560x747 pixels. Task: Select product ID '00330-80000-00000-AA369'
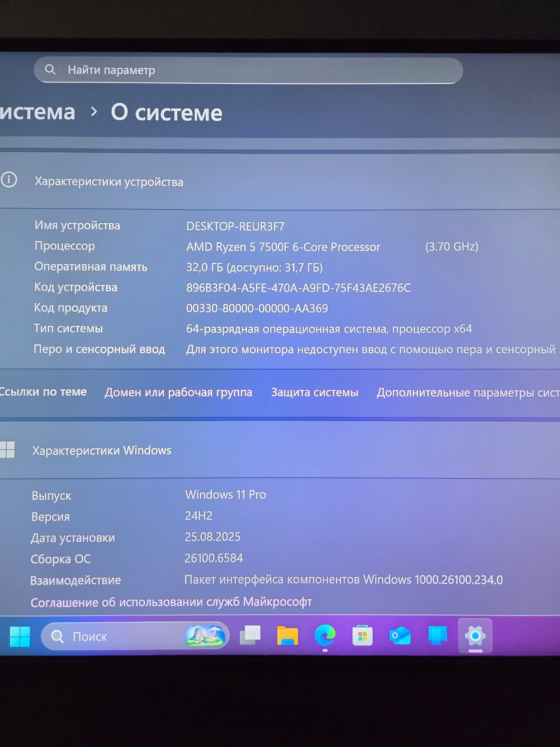257,308
